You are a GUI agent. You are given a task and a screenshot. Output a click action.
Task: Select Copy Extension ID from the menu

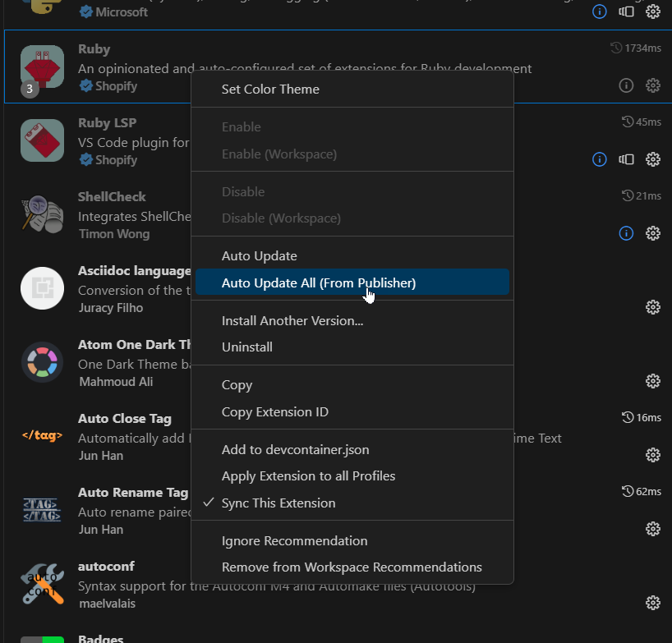[274, 412]
